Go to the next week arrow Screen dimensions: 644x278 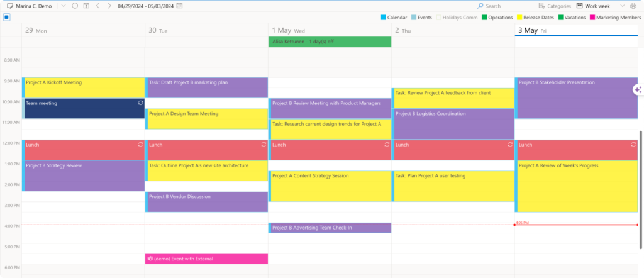tap(109, 6)
